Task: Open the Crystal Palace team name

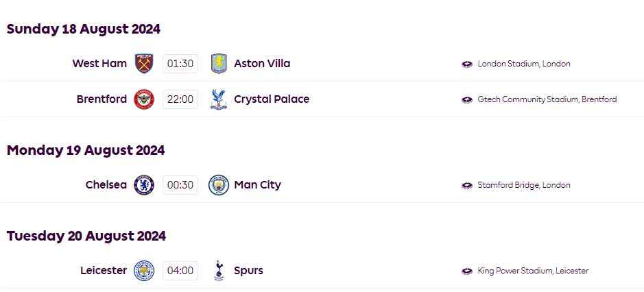Action: click(x=272, y=99)
